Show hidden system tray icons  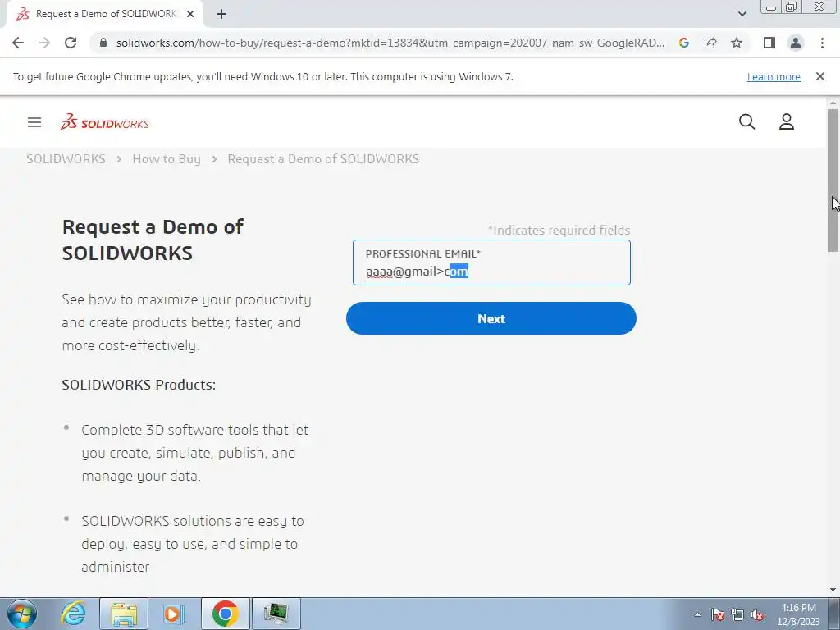pos(697,614)
